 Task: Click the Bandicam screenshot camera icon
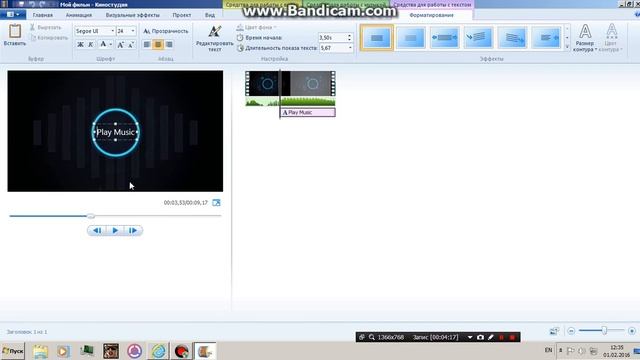coord(480,337)
